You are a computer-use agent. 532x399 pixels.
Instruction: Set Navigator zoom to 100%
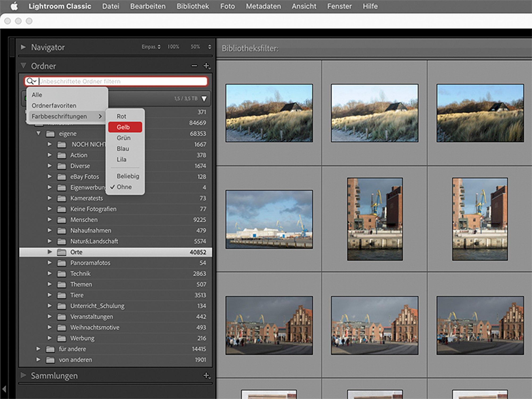(x=173, y=47)
